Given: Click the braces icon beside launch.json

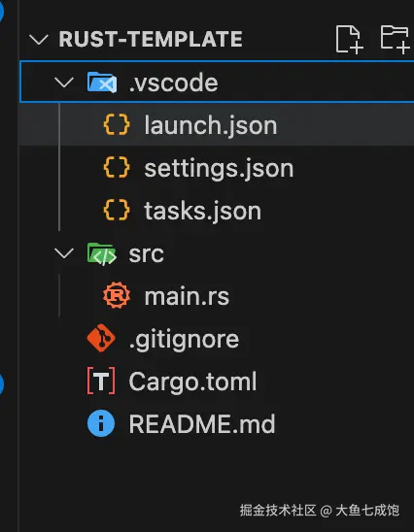Looking at the screenshot, I should [117, 124].
